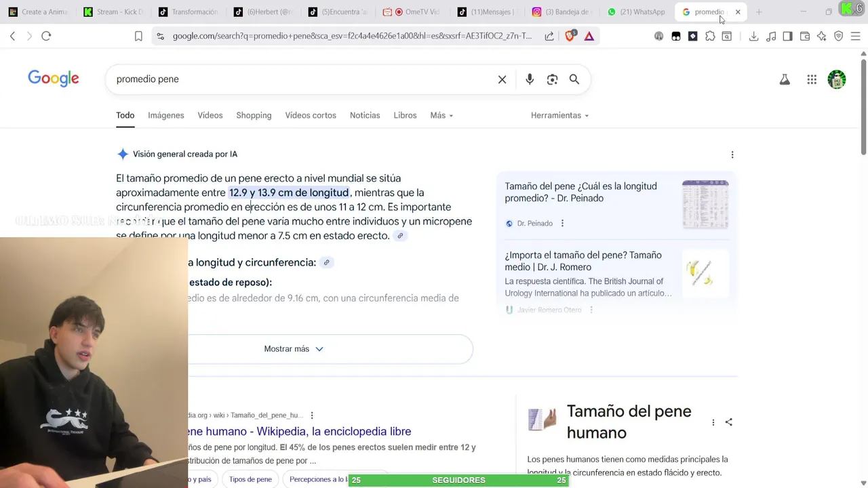Open the Google apps grid
This screenshot has width=868, height=488.
[812, 79]
